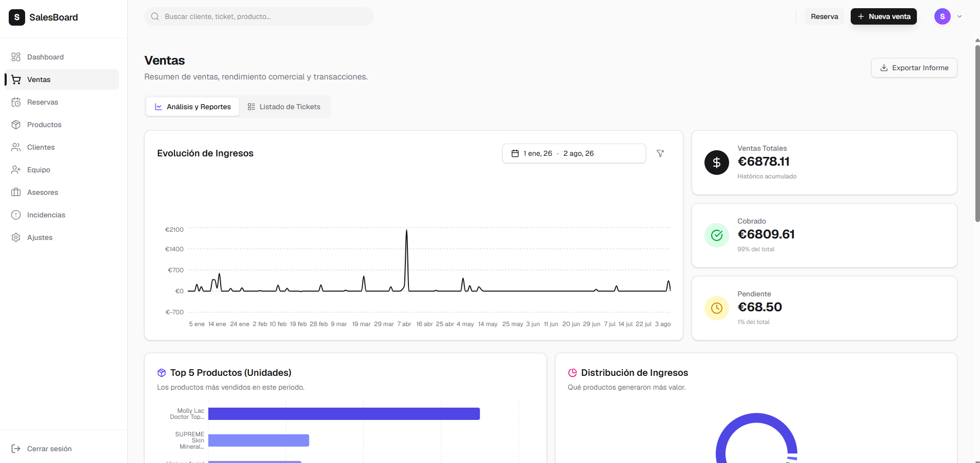
Task: Click the 3 ago date label
Action: [663, 324]
